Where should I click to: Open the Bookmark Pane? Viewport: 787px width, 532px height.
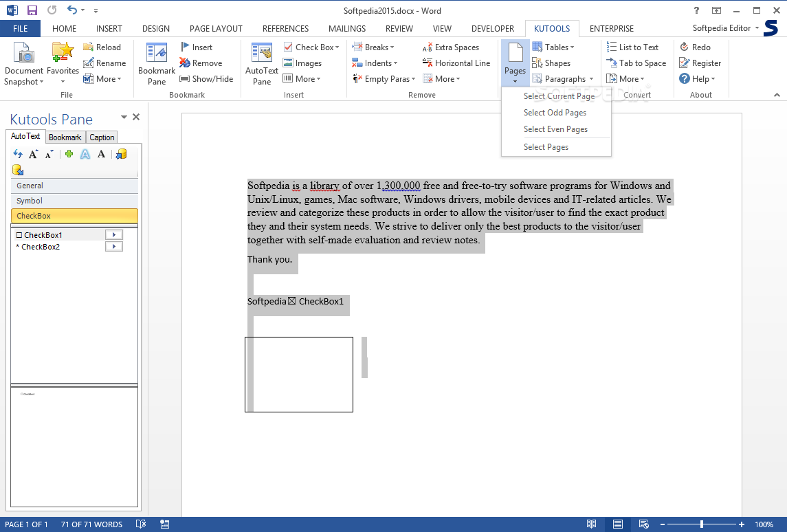click(157, 64)
